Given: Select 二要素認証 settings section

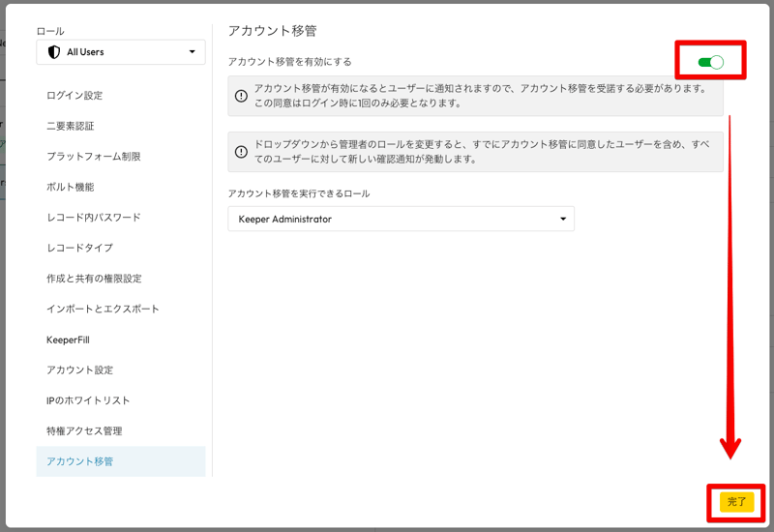Looking at the screenshot, I should [71, 126].
